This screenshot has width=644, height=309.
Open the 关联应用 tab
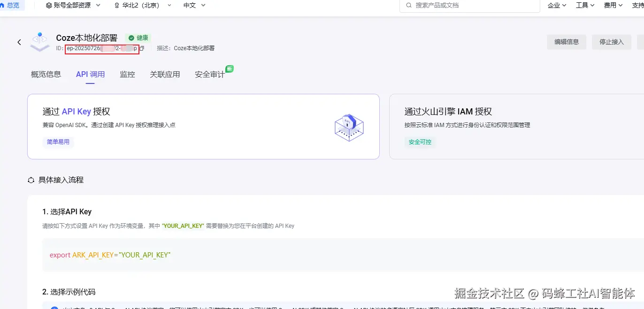coord(165,74)
